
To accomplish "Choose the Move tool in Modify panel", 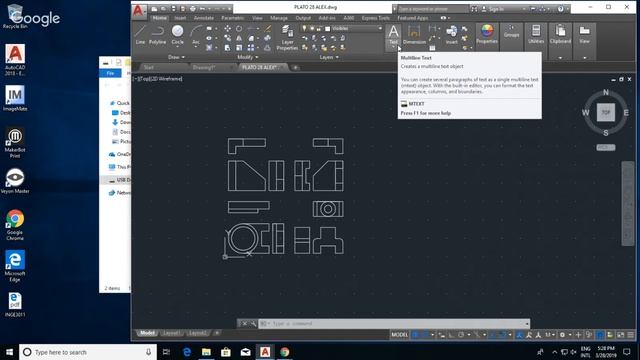I will (x=227, y=29).
